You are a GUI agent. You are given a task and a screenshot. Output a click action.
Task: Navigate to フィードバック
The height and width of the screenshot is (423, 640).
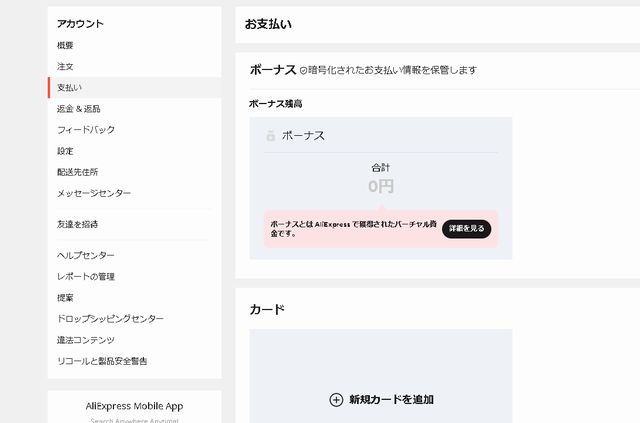tap(86, 130)
